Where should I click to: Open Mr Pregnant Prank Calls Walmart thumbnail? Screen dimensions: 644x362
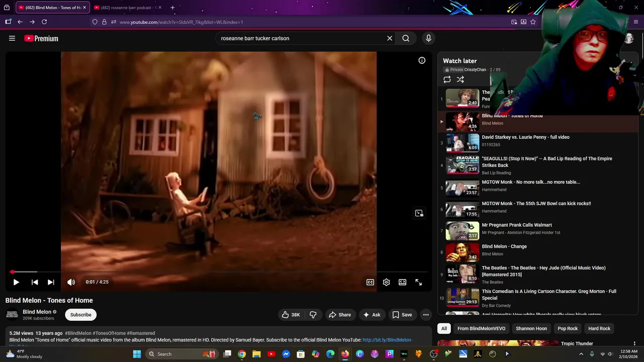[462, 231]
